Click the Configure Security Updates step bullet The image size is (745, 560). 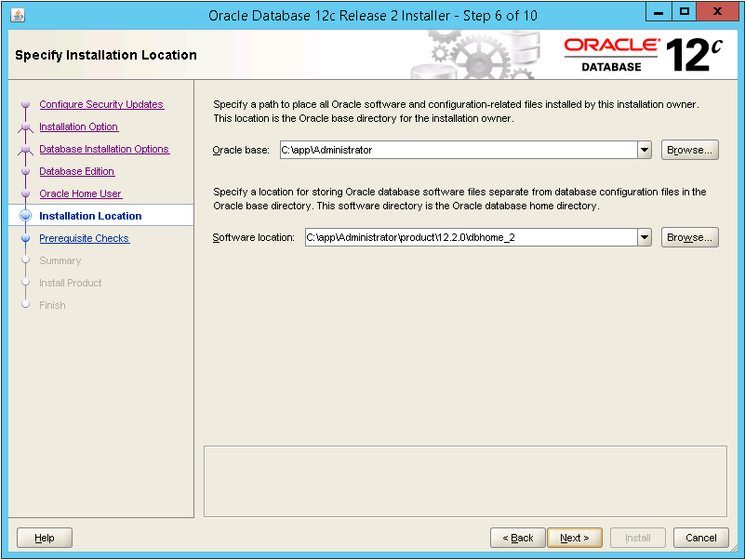point(26,105)
